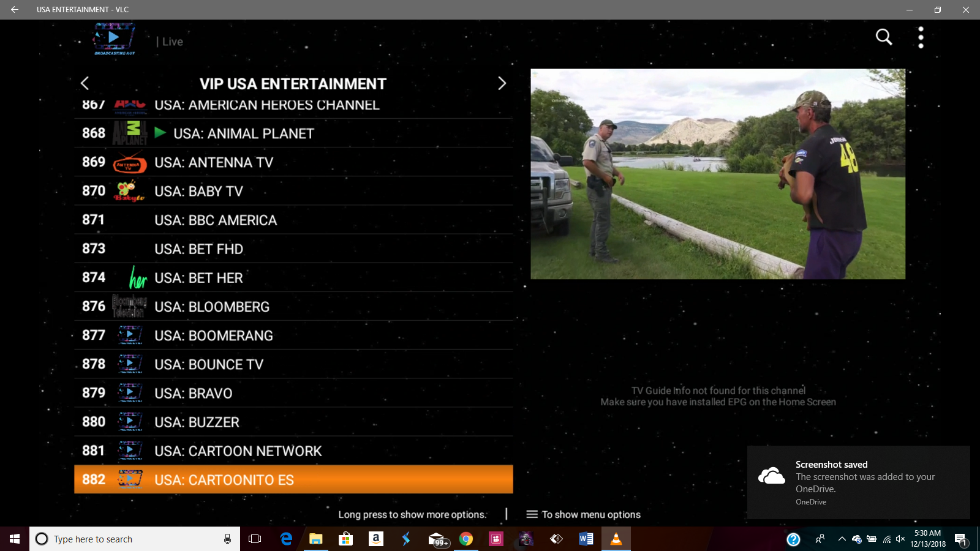
Task: Click the Cartoonito ES row logo
Action: (x=130, y=479)
